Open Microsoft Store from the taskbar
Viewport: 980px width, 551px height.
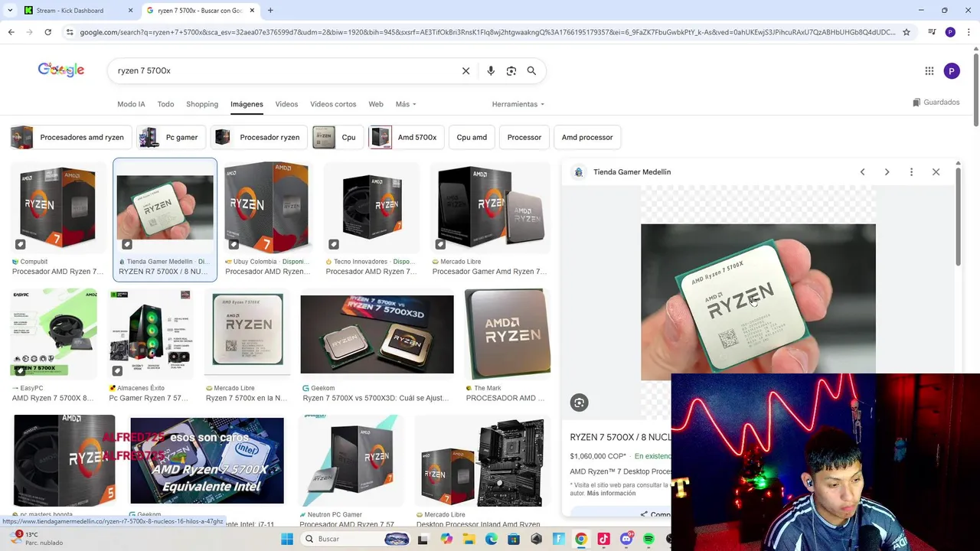click(x=514, y=539)
